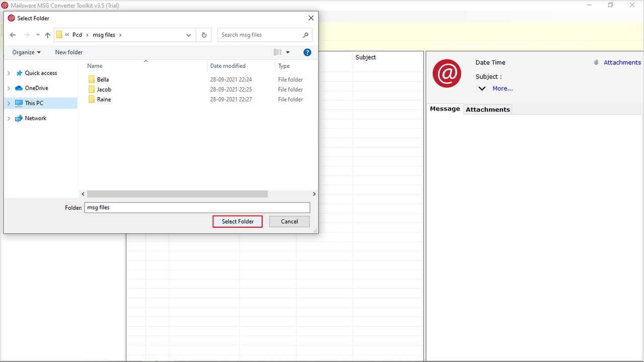This screenshot has width=644, height=362.
Task: Click the msg files breadcrumb segment
Action: [104, 35]
